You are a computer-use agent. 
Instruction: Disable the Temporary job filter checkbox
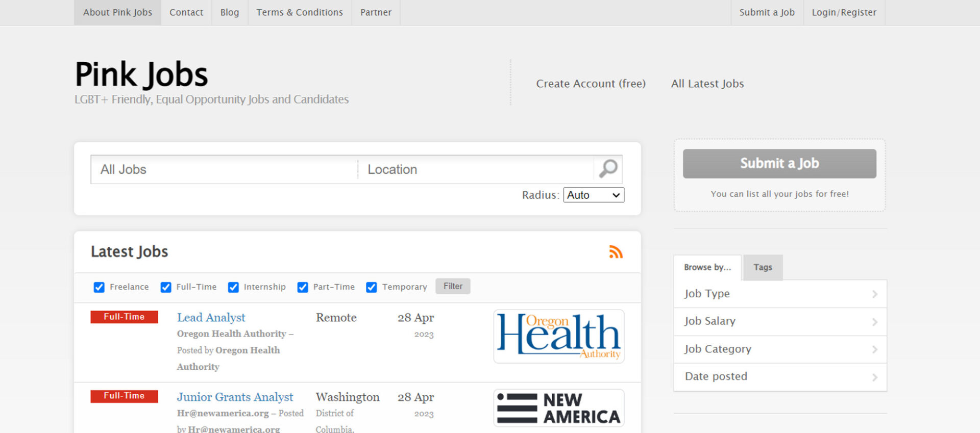click(x=372, y=287)
